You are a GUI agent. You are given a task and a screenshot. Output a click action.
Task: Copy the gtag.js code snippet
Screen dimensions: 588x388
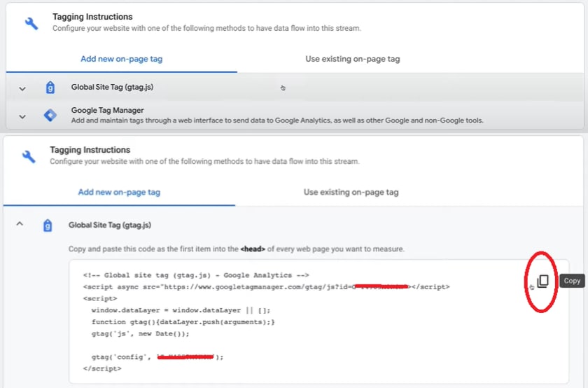(x=542, y=281)
